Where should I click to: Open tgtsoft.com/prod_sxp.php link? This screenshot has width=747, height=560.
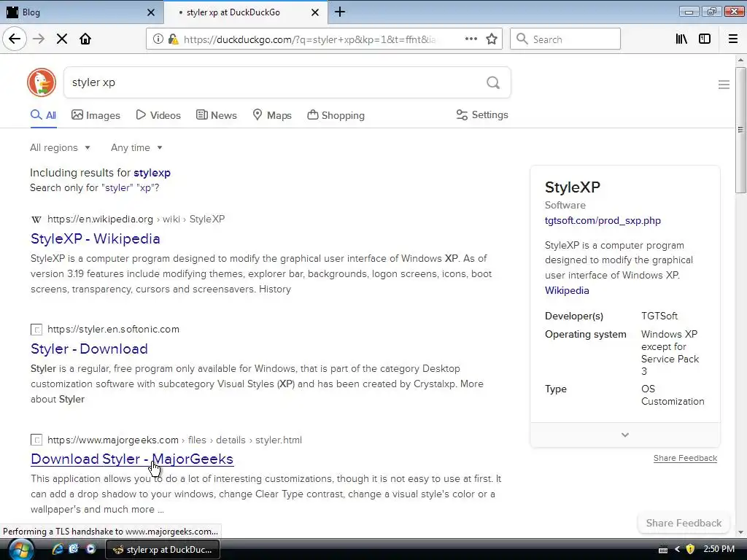603,220
